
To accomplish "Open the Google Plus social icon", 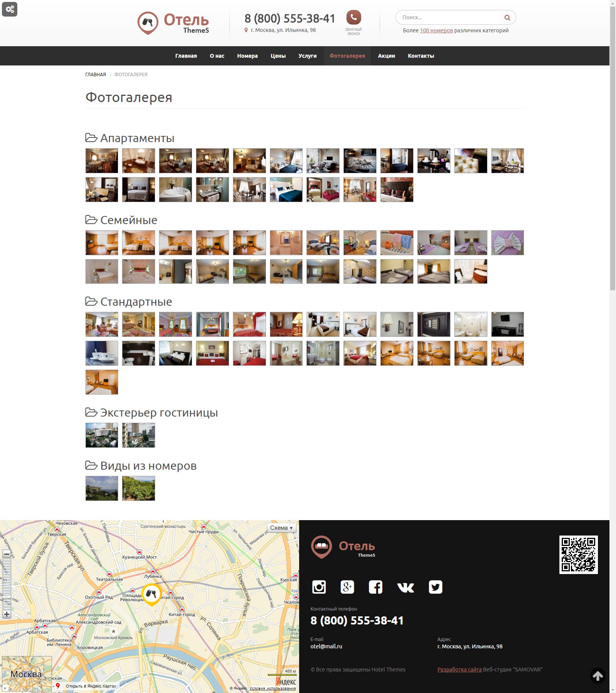I will [x=347, y=587].
